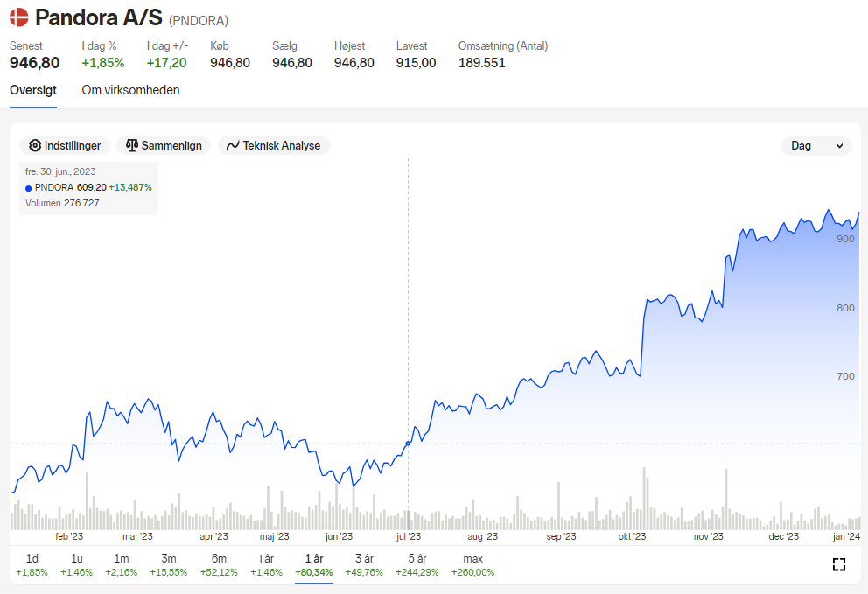Image resolution: width=868 pixels, height=594 pixels.
Task: Click the Lavest value 915,00
Action: point(416,63)
